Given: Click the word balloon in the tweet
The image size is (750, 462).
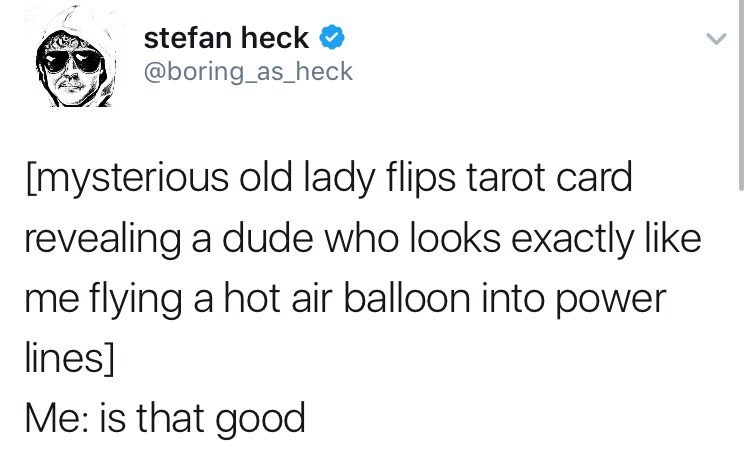Looking at the screenshot, I should (x=407, y=298).
